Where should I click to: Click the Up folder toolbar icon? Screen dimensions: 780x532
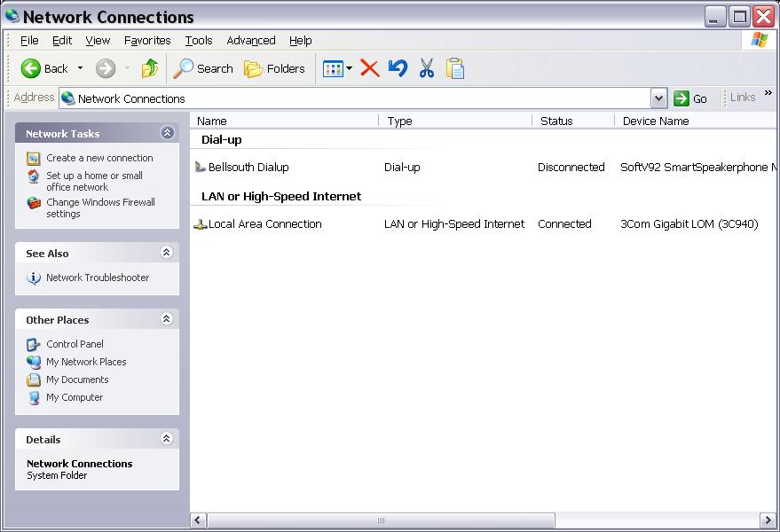150,68
